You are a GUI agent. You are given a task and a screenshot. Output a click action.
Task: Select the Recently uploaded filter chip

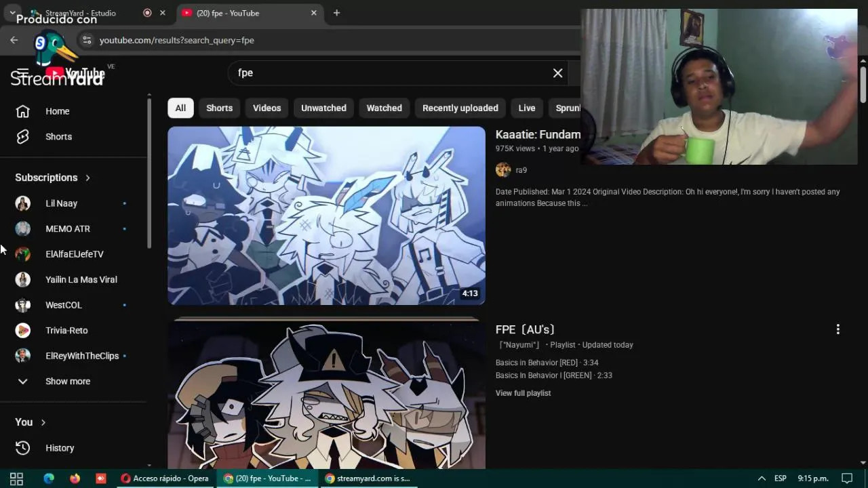tap(460, 108)
